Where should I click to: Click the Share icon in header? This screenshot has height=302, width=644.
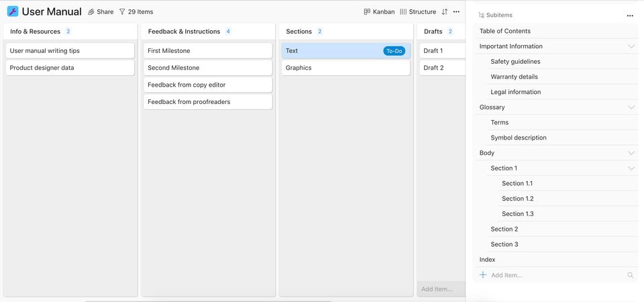91,12
